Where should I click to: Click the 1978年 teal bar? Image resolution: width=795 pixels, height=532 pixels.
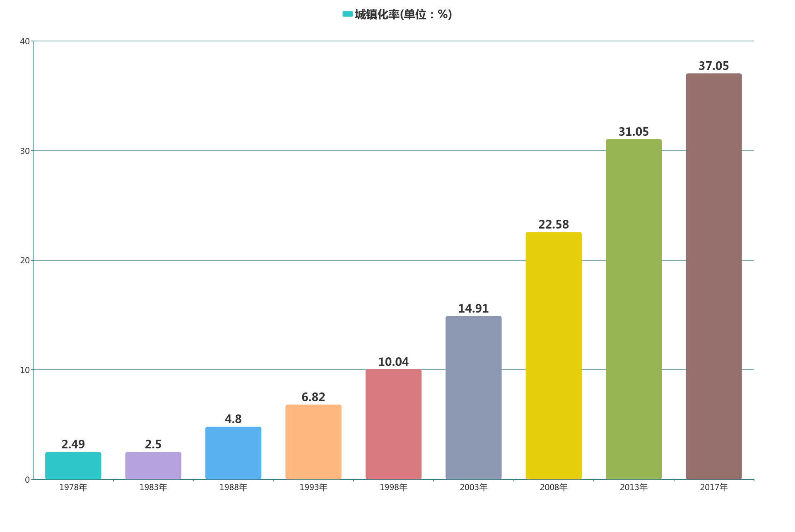coord(73,466)
